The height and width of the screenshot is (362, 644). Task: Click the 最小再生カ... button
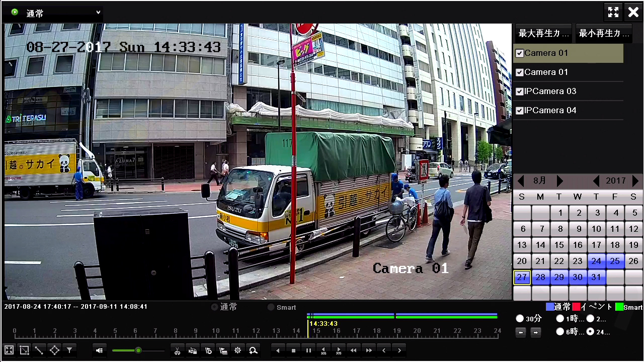pos(604,34)
